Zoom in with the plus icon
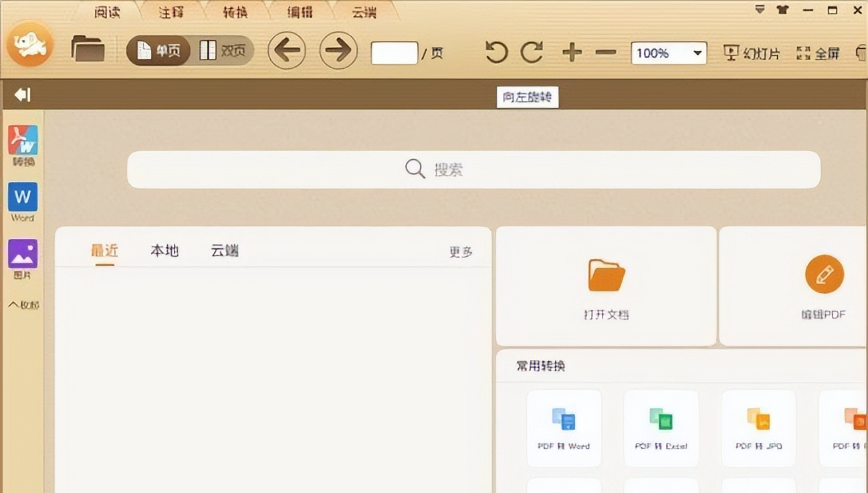Viewport: 868px width, 493px height. pyautogui.click(x=572, y=52)
